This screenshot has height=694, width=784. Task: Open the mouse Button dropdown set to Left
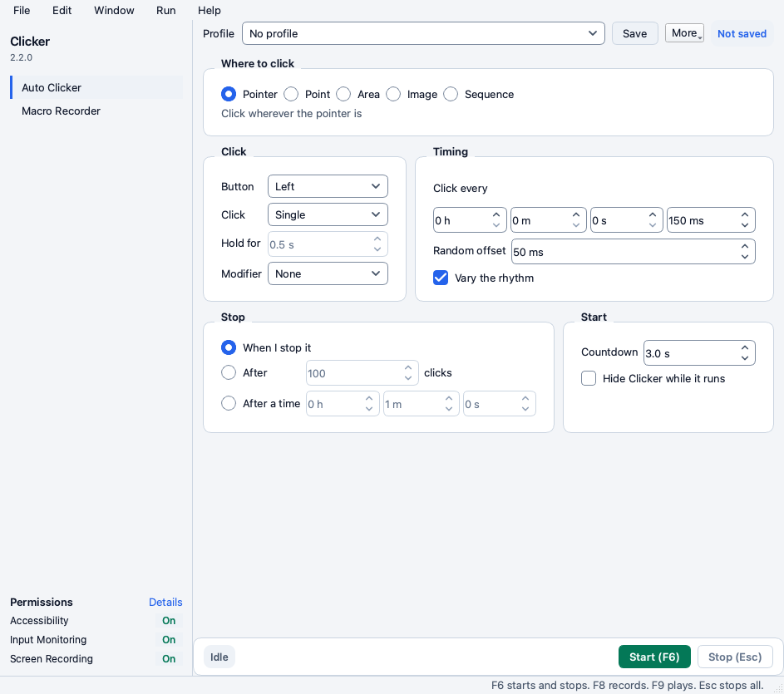pos(328,186)
